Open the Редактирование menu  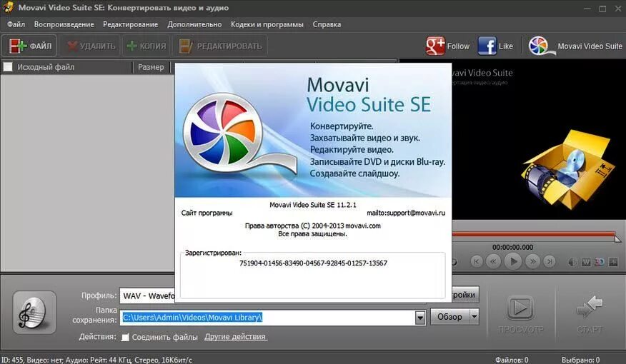pyautogui.click(x=130, y=24)
